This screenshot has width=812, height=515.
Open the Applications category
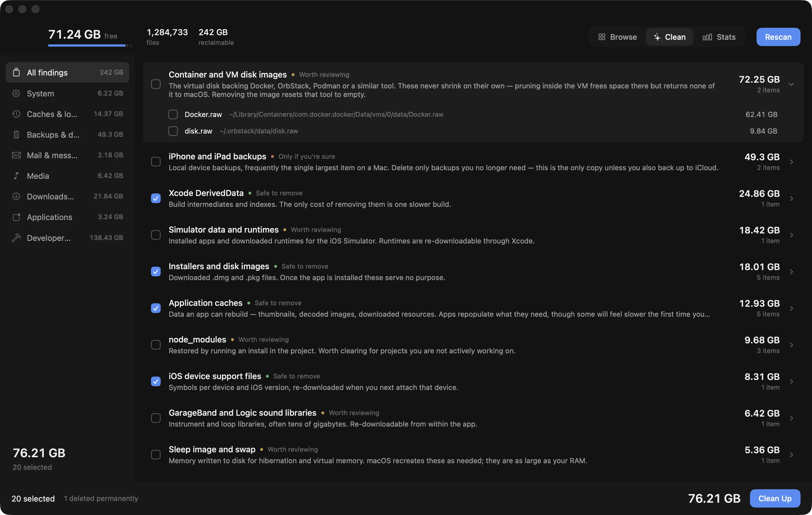pos(67,217)
